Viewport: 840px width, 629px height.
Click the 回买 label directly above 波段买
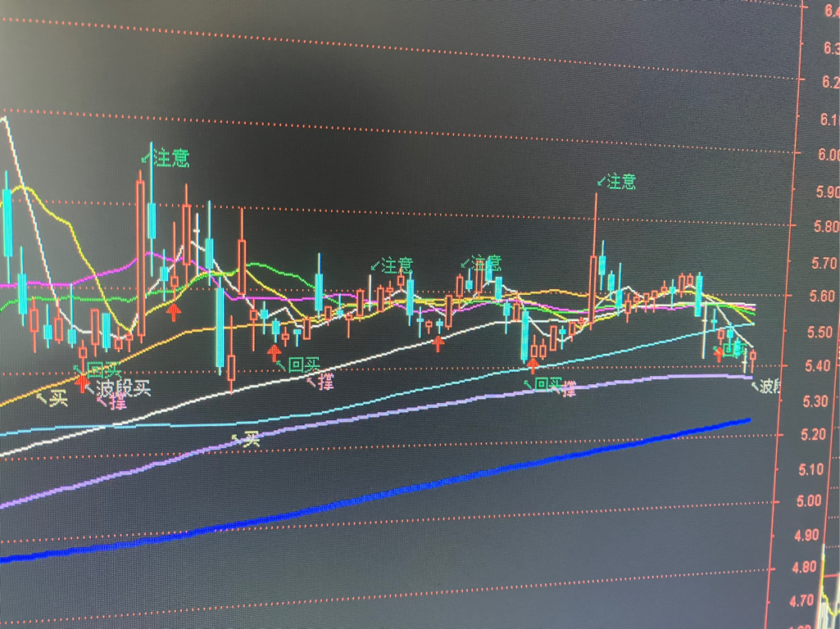click(x=104, y=370)
